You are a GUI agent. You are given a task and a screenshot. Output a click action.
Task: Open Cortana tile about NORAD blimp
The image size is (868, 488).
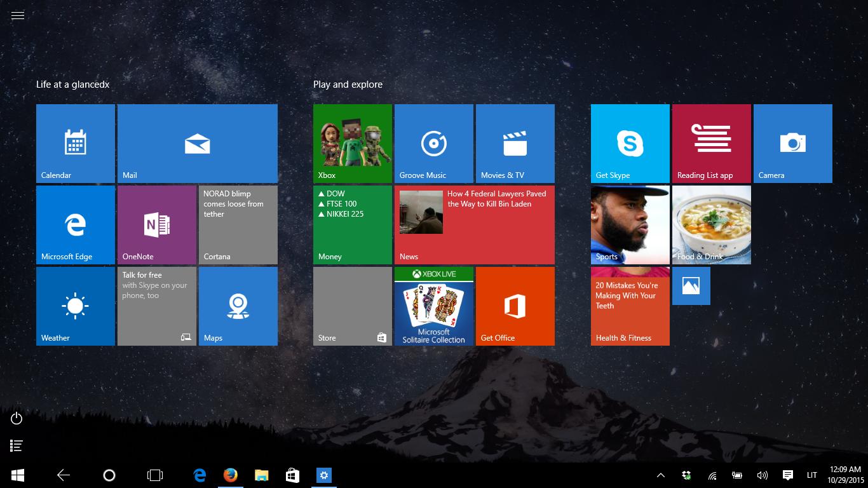click(x=238, y=225)
